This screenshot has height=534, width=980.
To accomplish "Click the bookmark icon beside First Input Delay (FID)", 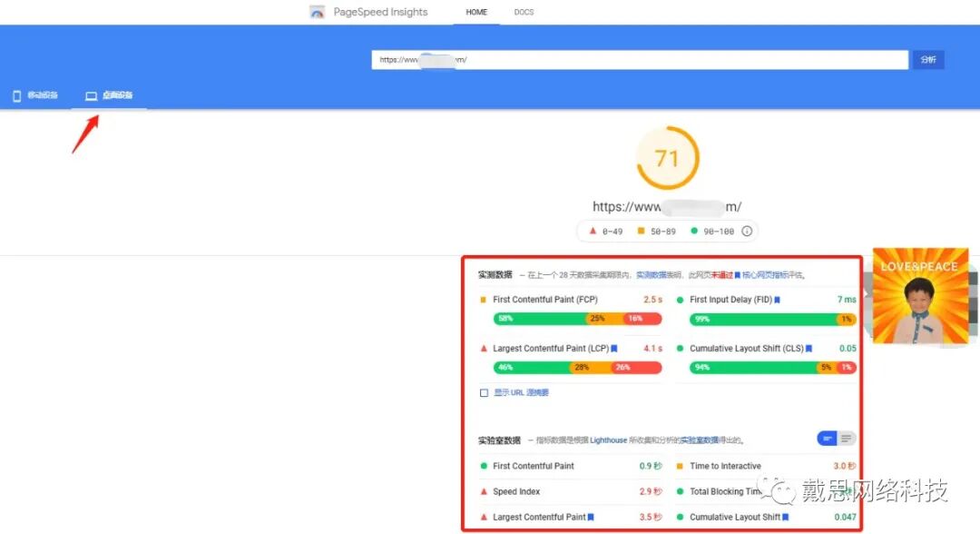I will pos(777,300).
